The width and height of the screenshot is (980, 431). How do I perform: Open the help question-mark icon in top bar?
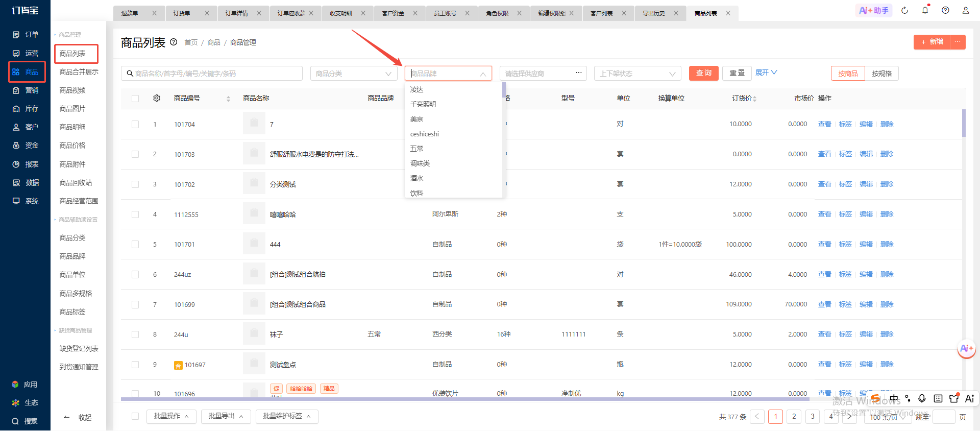[945, 10]
